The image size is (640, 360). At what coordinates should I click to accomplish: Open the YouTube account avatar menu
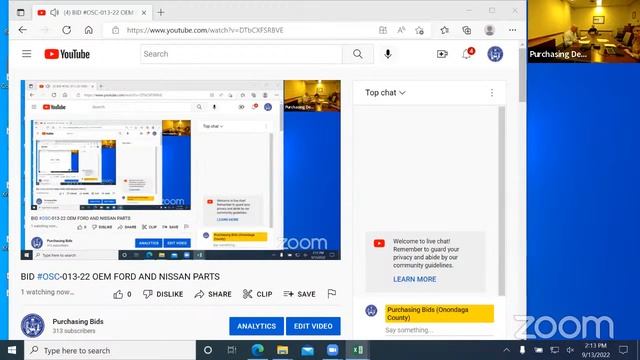coord(495,54)
